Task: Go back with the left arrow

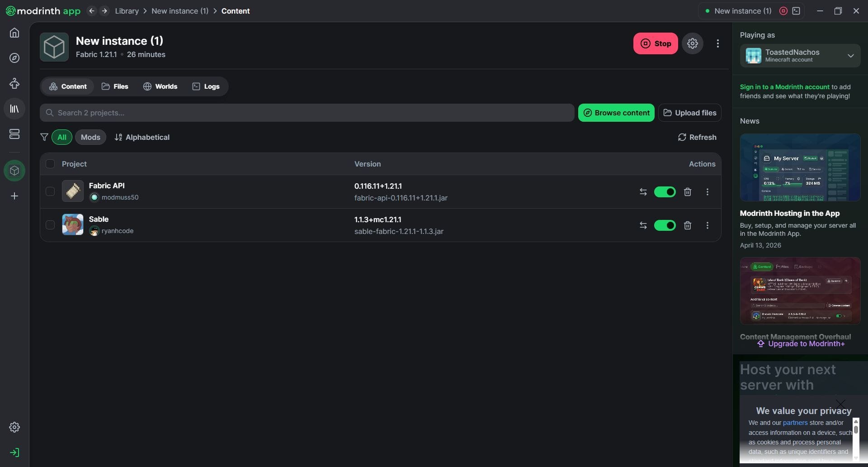Action: 92,11
